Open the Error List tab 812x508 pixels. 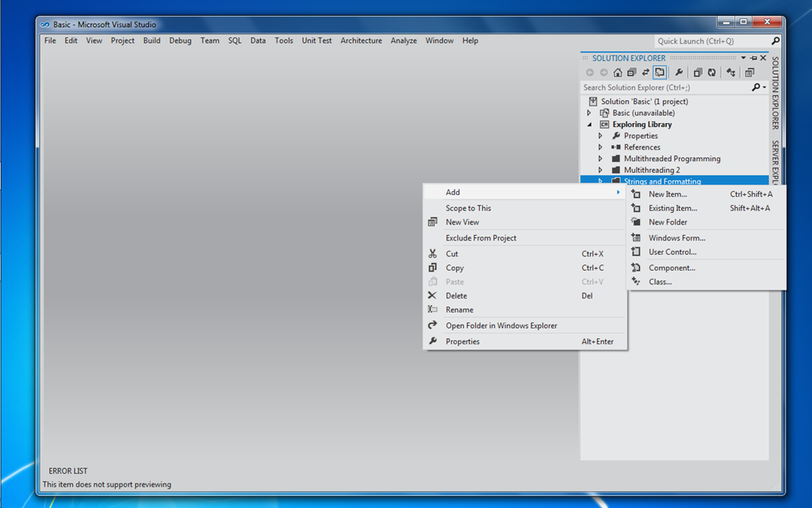pyautogui.click(x=68, y=471)
